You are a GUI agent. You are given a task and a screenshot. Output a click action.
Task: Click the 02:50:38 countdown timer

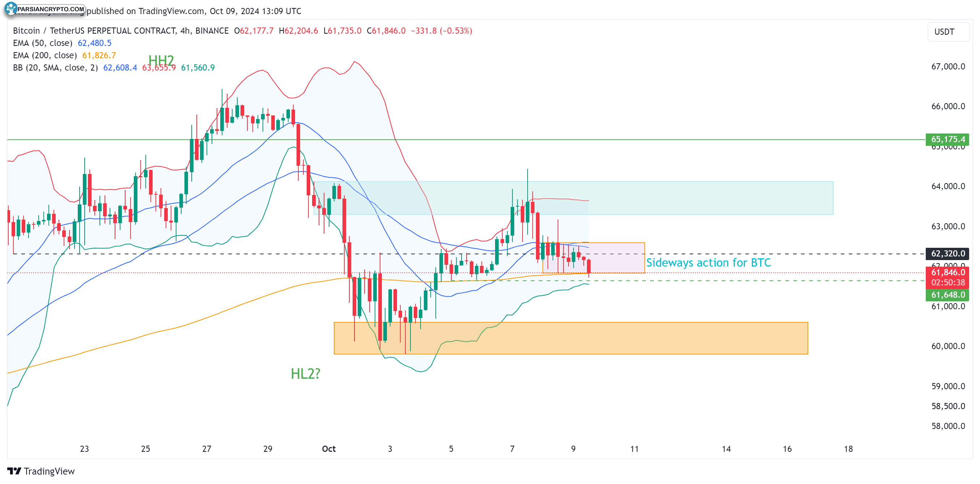[948, 282]
